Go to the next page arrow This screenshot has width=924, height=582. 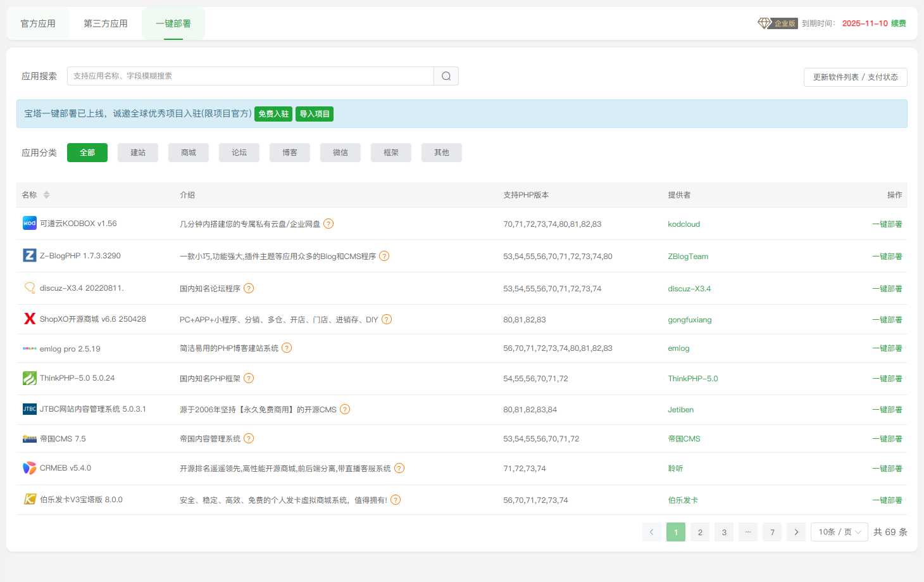(x=796, y=532)
